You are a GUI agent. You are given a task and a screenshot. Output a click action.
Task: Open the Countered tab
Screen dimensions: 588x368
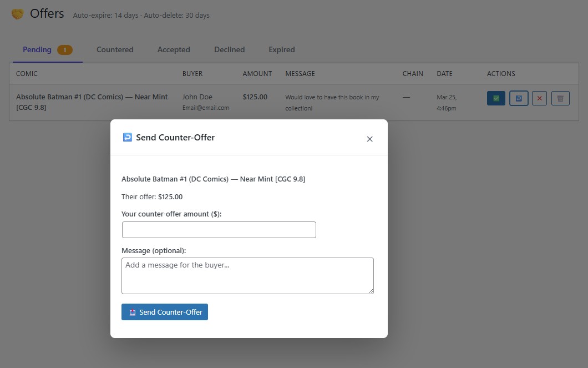(115, 49)
